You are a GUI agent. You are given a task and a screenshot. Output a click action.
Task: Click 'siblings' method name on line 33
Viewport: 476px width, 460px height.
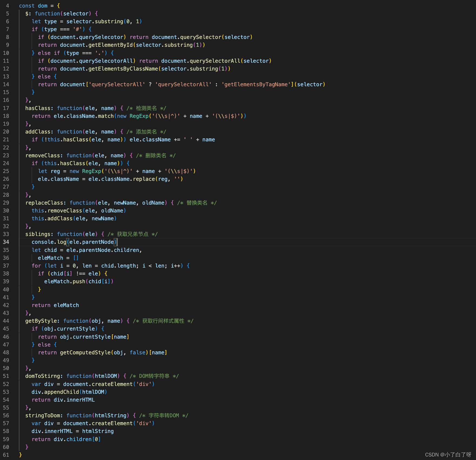(x=38, y=234)
